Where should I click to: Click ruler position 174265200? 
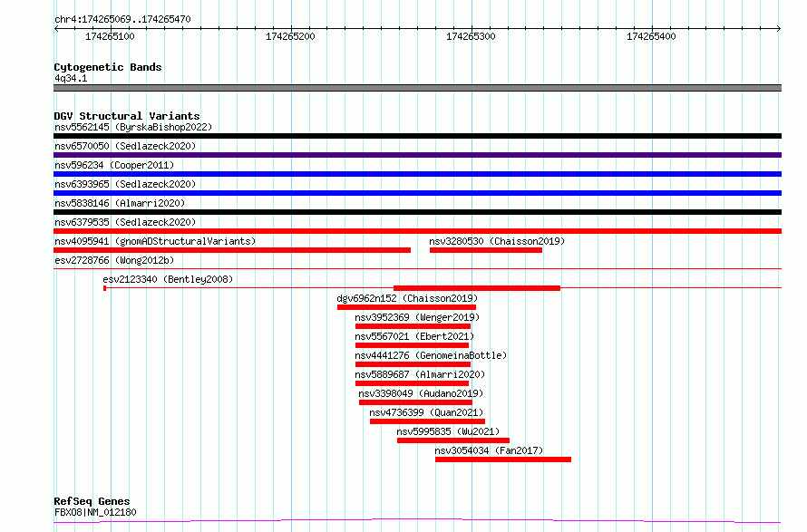tap(291, 36)
